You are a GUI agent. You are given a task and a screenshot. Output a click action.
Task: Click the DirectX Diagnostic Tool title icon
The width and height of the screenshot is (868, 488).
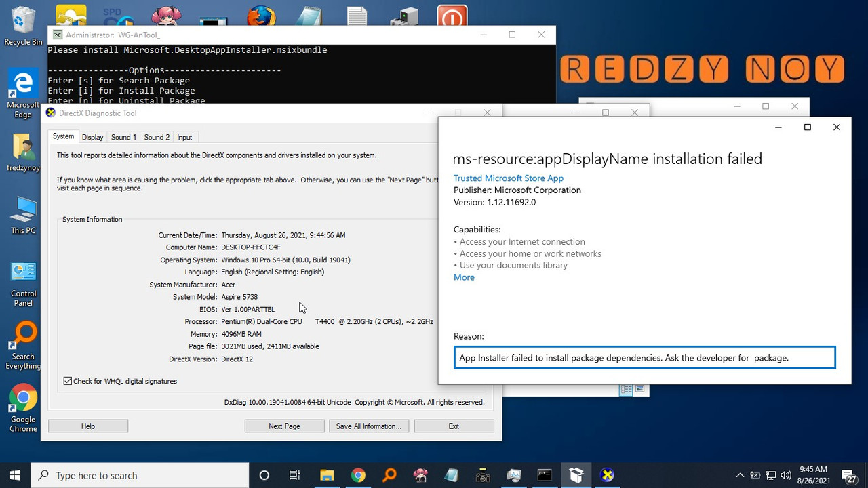pos(51,113)
